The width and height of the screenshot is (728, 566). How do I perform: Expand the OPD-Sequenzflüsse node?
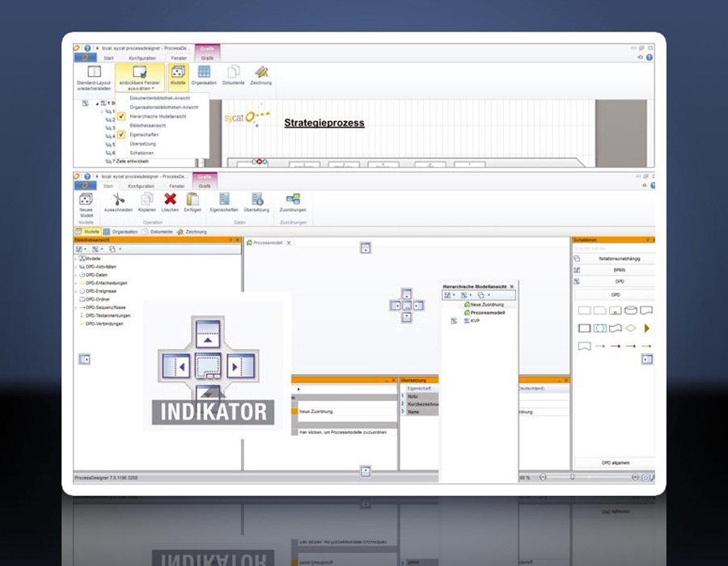point(76,307)
